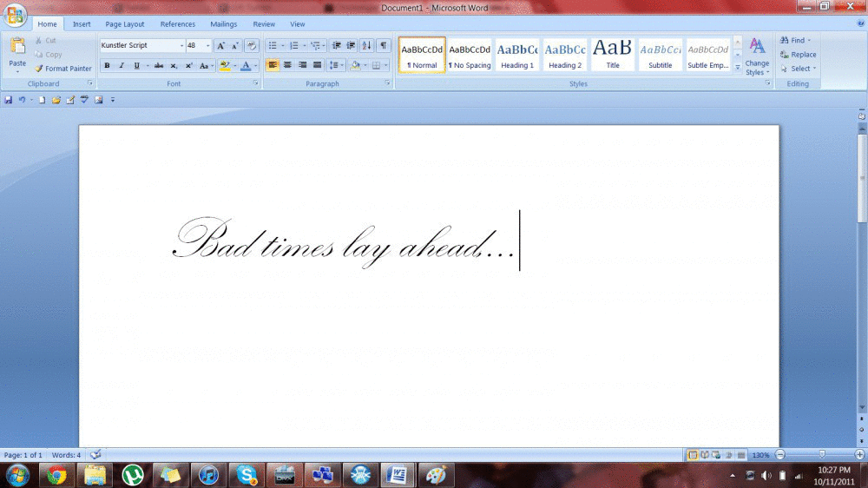Select the Sort icon in Paragraph group
Viewport: 868px width, 488px height.
coord(366,45)
